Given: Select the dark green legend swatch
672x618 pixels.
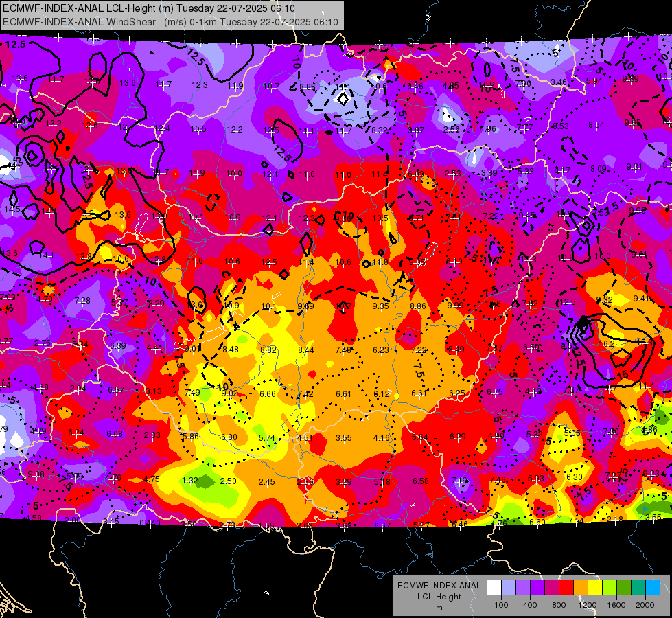Looking at the screenshot, I should (624, 588).
